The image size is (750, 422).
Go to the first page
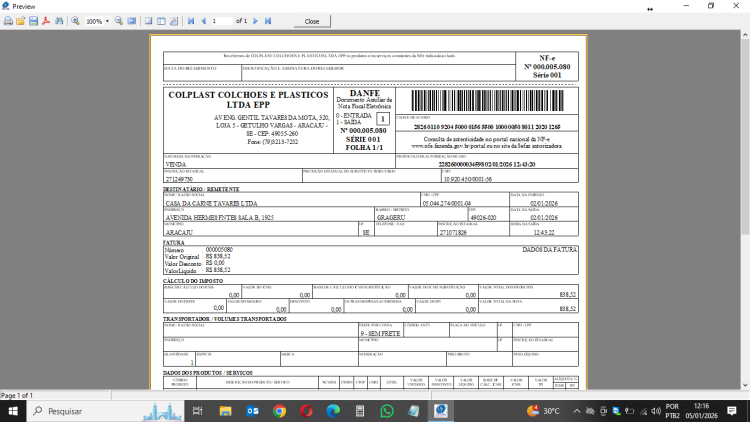pyautogui.click(x=191, y=21)
